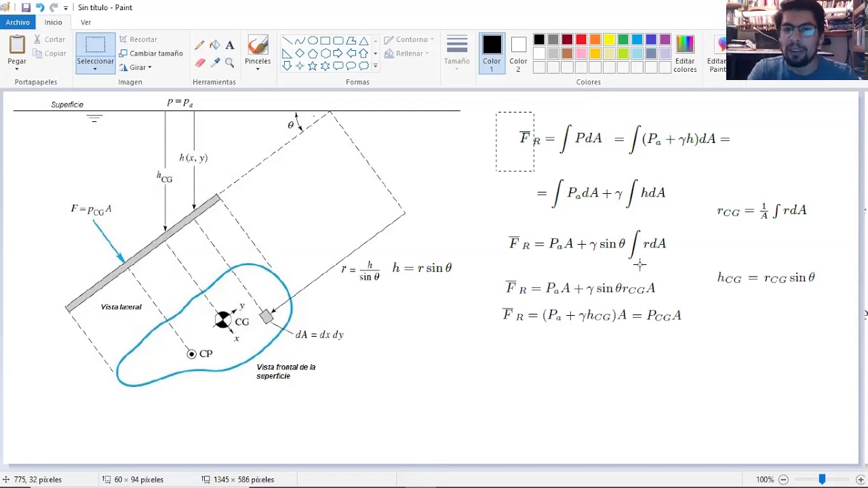
Task: Open the Archivo menu
Action: 18,22
